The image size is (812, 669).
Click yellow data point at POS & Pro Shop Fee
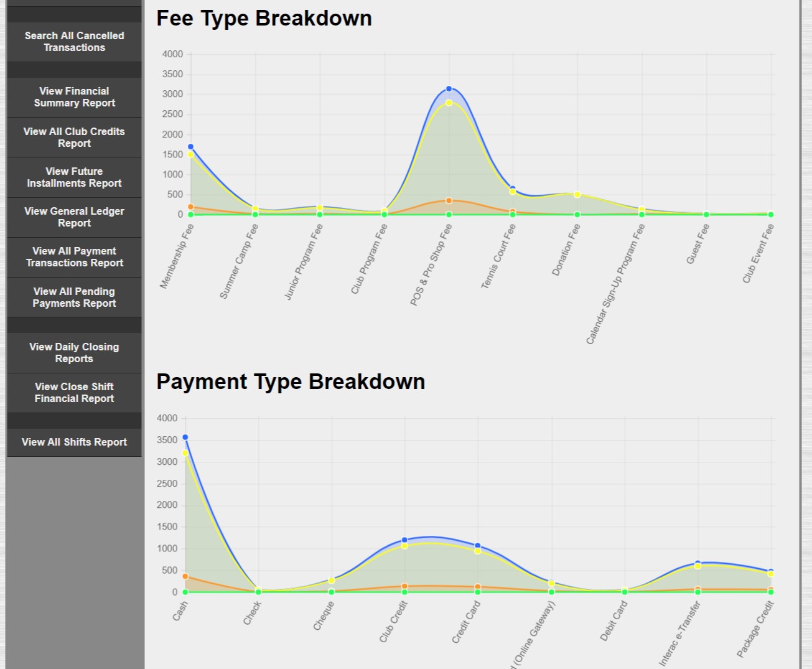449,103
